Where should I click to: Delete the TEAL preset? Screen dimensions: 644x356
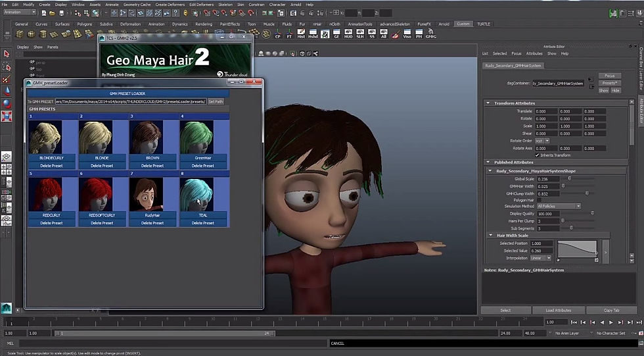tap(203, 223)
